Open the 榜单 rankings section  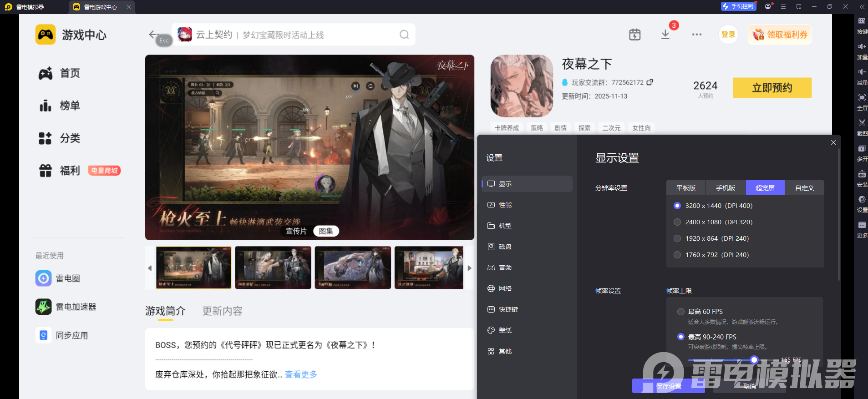(59, 106)
